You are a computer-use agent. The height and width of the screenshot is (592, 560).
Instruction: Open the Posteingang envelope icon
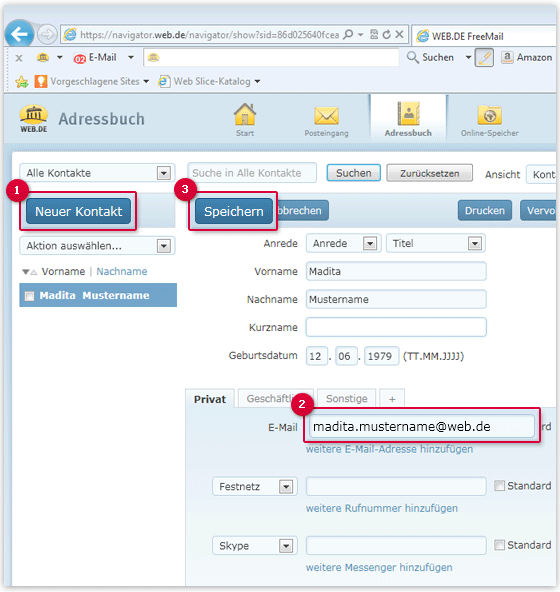coord(327,116)
